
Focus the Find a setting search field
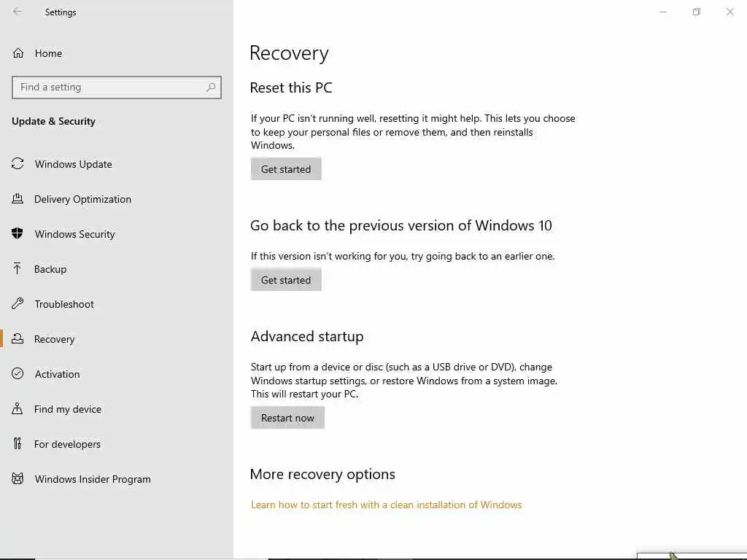click(109, 87)
